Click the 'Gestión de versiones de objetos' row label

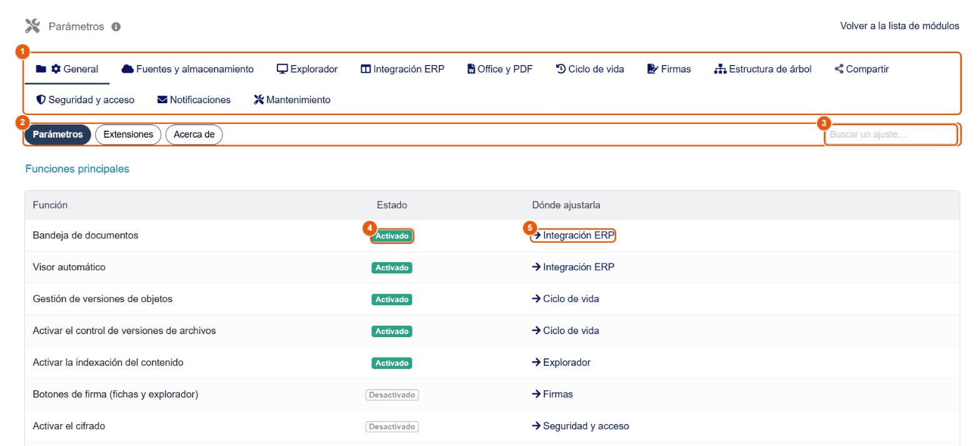coord(102,300)
